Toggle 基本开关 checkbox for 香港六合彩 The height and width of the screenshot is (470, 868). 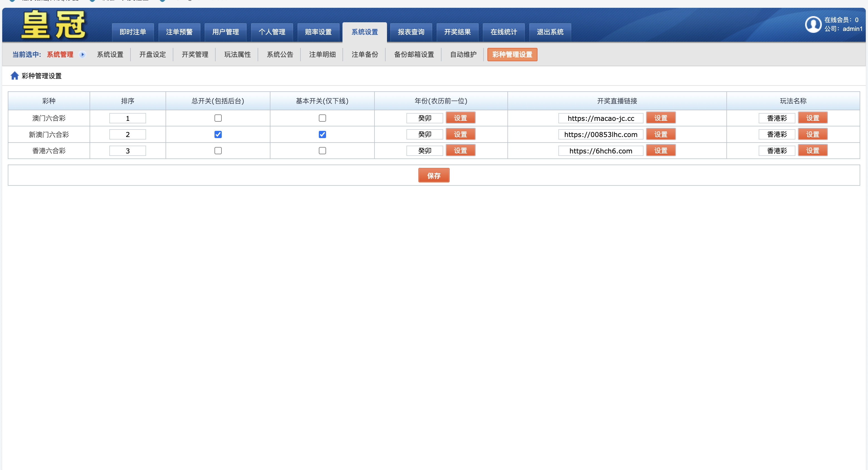(322, 151)
